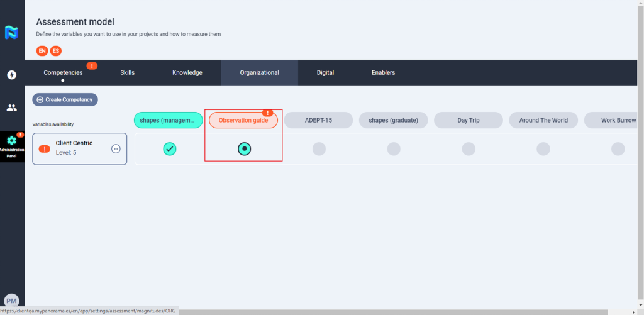The width and height of the screenshot is (644, 315).
Task: Open the shapes (management) column pill
Action: [x=168, y=120]
